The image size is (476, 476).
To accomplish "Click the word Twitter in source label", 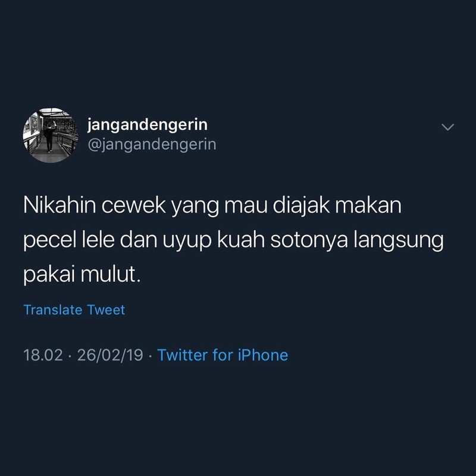I will [x=183, y=355].
